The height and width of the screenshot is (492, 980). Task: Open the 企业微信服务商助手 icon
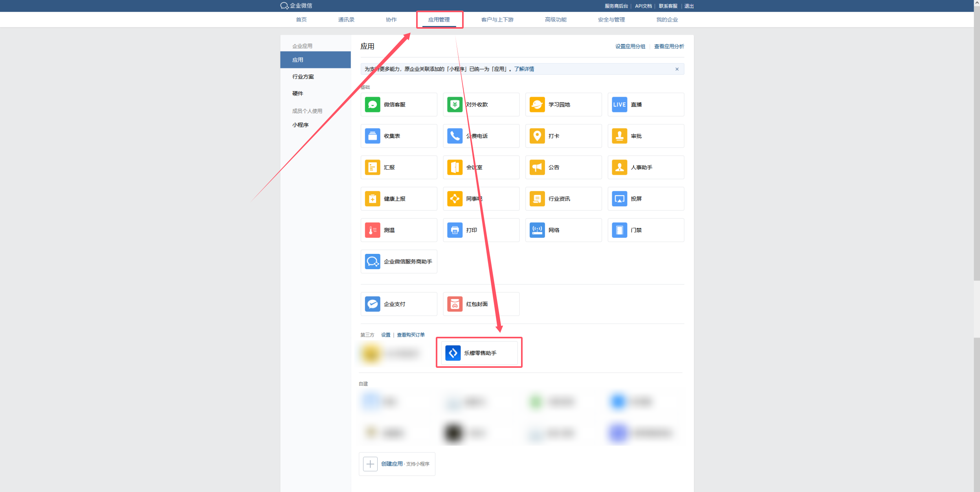point(372,262)
